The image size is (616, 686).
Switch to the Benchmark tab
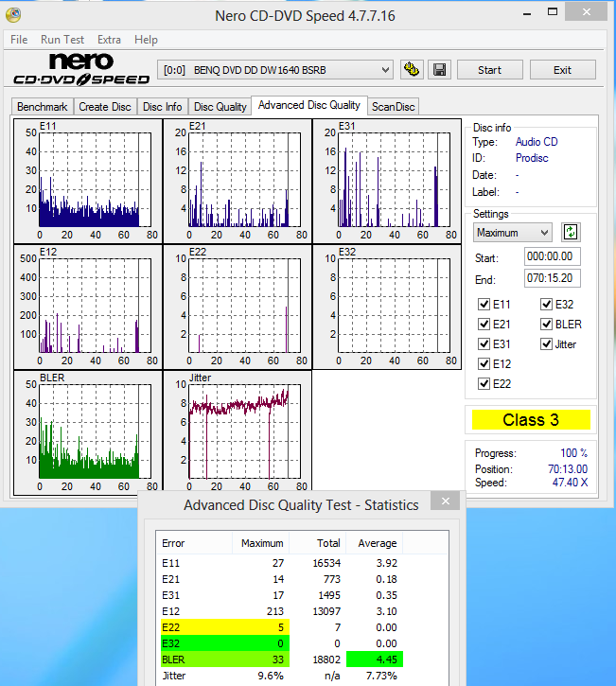(42, 107)
